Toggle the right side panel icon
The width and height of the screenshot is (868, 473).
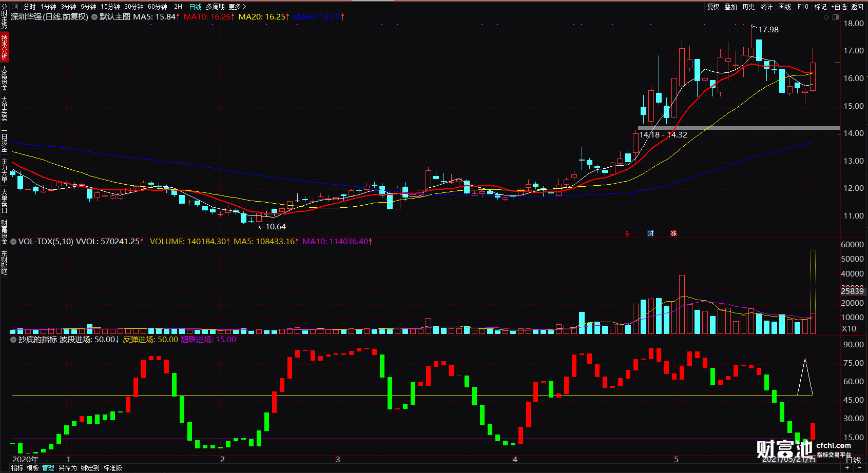click(x=835, y=17)
